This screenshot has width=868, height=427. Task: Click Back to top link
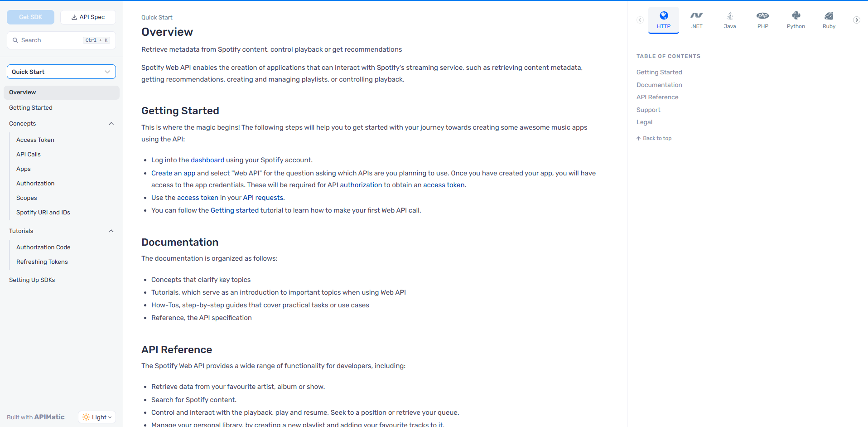(x=654, y=138)
